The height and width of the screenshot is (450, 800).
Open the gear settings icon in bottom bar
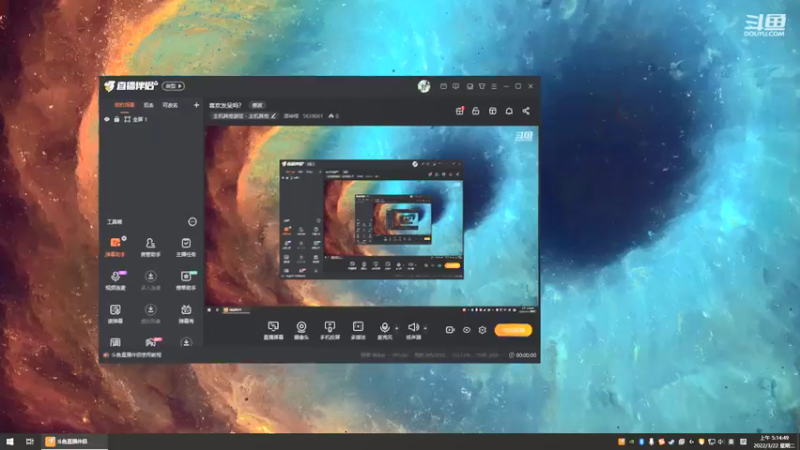coord(482,330)
